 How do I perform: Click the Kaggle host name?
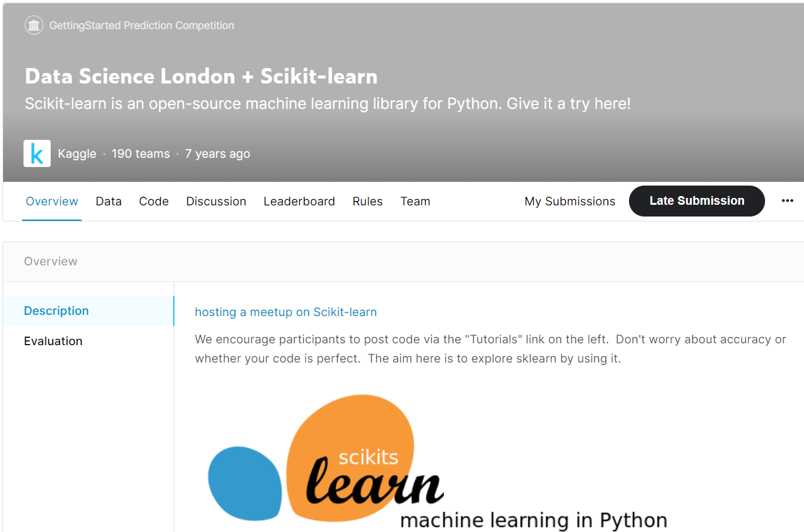point(77,153)
